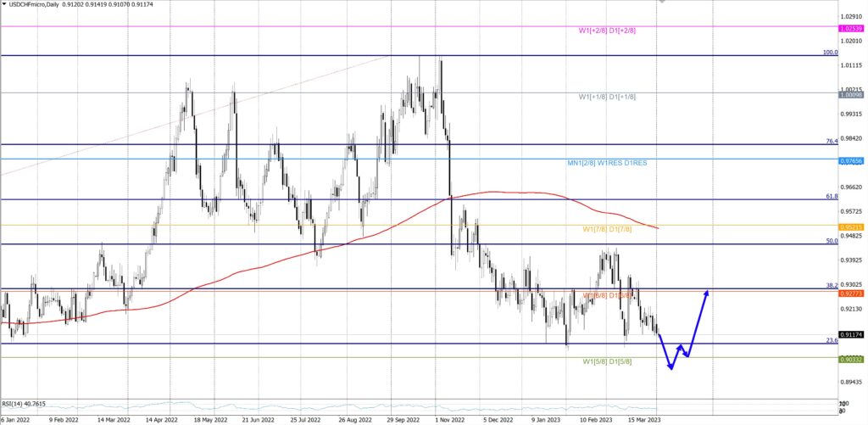Click the green 0.90332 price tag

point(851,360)
